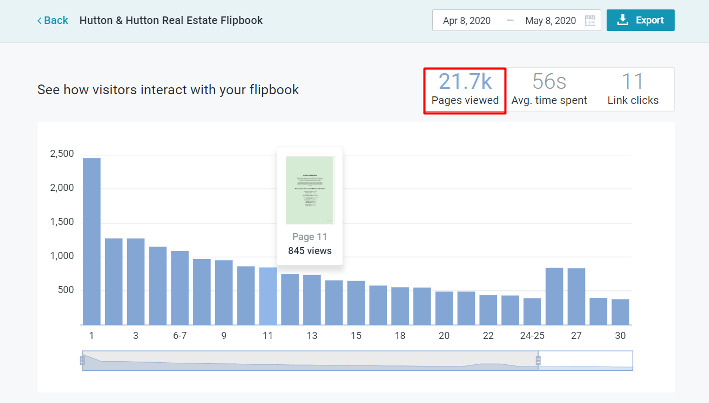Click the Export button

click(x=640, y=20)
